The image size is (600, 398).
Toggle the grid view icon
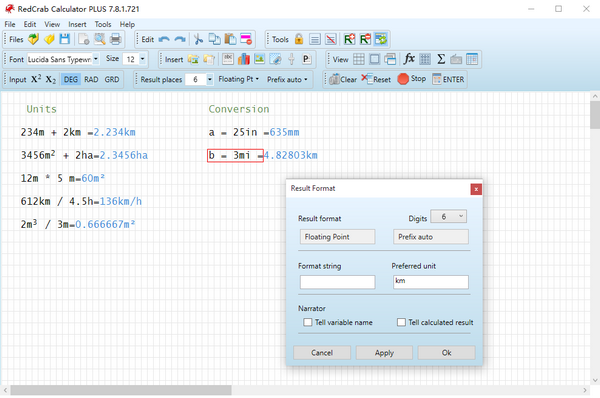[x=359, y=59]
